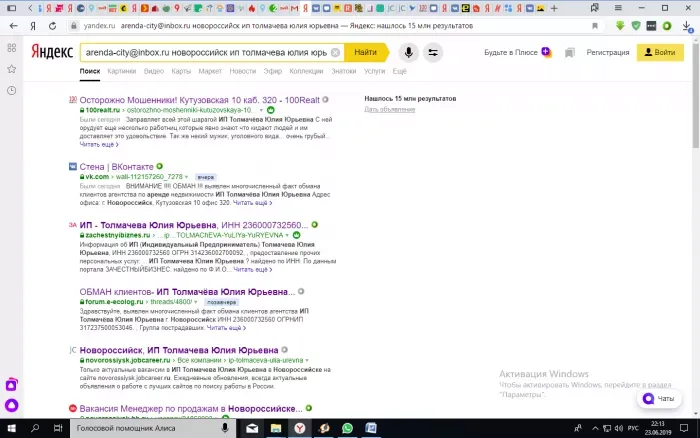700x438 pixels.
Task: Open File Explorer on taskbar
Action: point(276,428)
